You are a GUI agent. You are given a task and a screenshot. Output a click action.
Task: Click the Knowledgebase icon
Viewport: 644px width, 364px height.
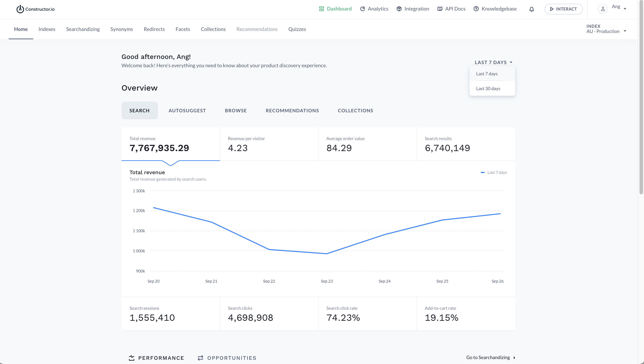(x=476, y=9)
